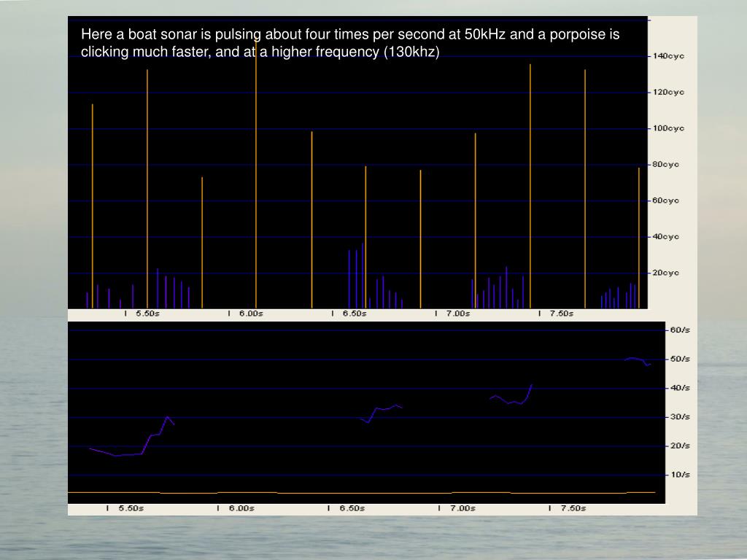The image size is (747, 560).
Task: Click 6.50s on the lower chart time axis
Action: [x=352, y=508]
